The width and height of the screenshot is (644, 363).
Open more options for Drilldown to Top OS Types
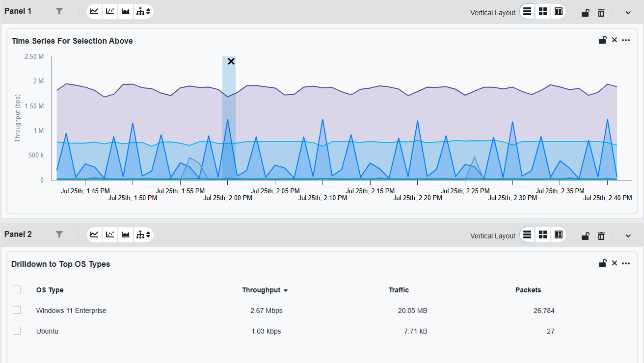[626, 263]
